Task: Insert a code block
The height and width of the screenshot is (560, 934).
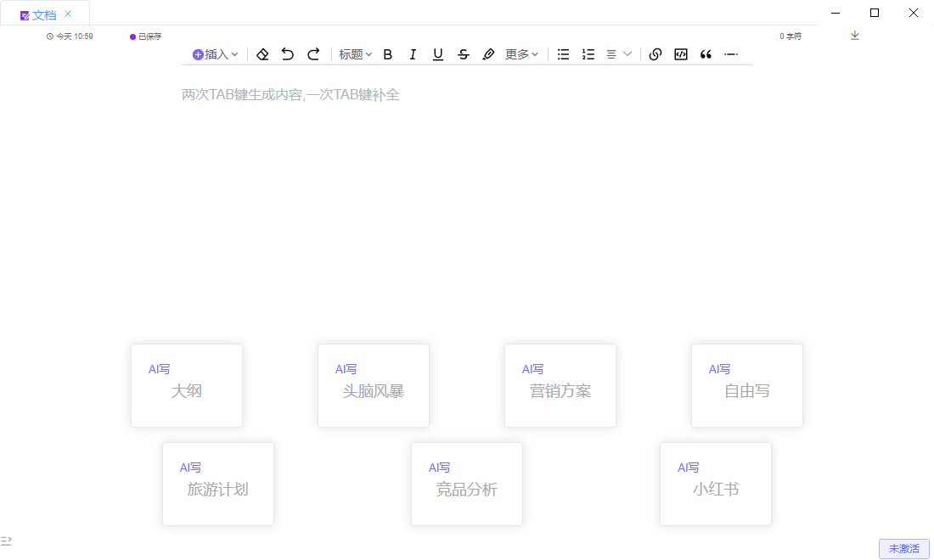Action: tap(680, 53)
